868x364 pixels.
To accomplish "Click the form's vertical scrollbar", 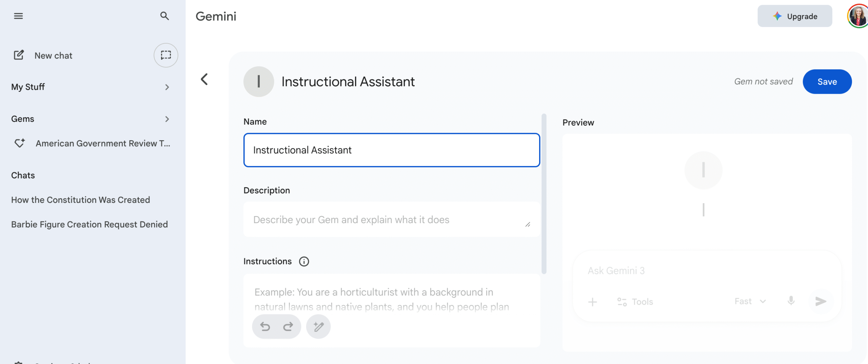I will coord(544,194).
